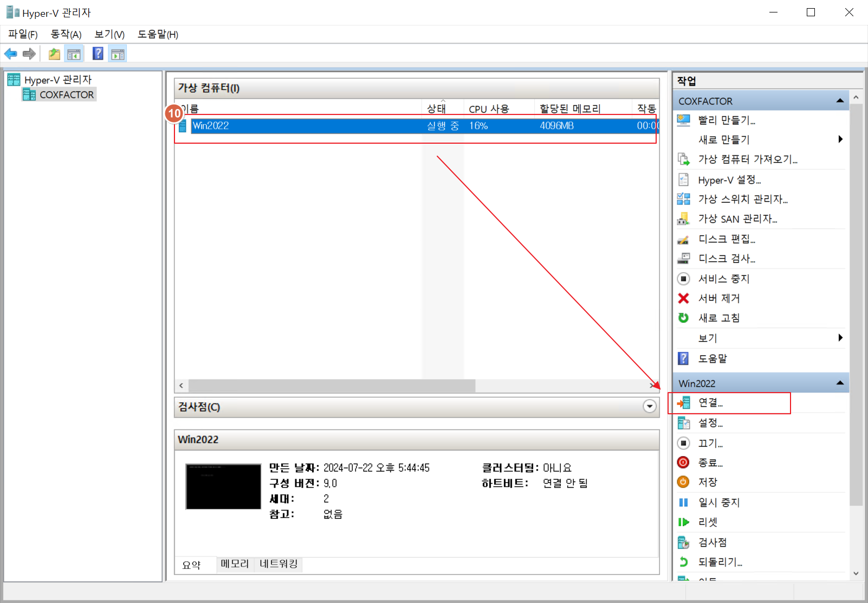Open the 도움말(H) menu

158,34
